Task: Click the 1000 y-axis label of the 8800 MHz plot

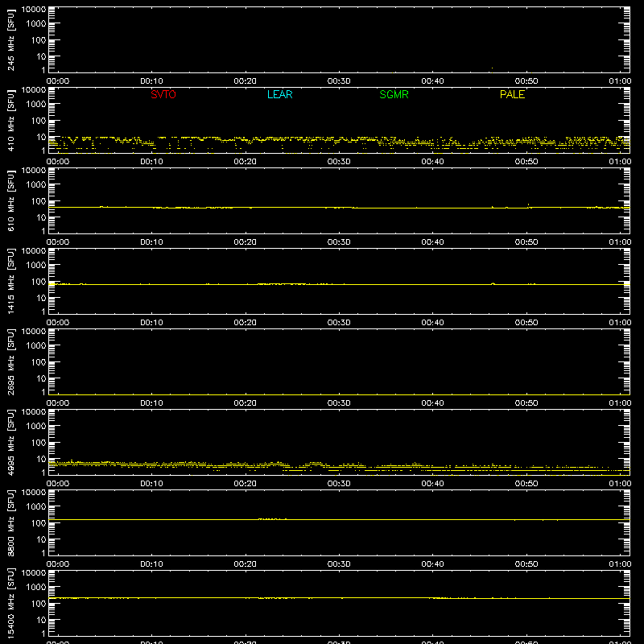Action: tap(36, 507)
